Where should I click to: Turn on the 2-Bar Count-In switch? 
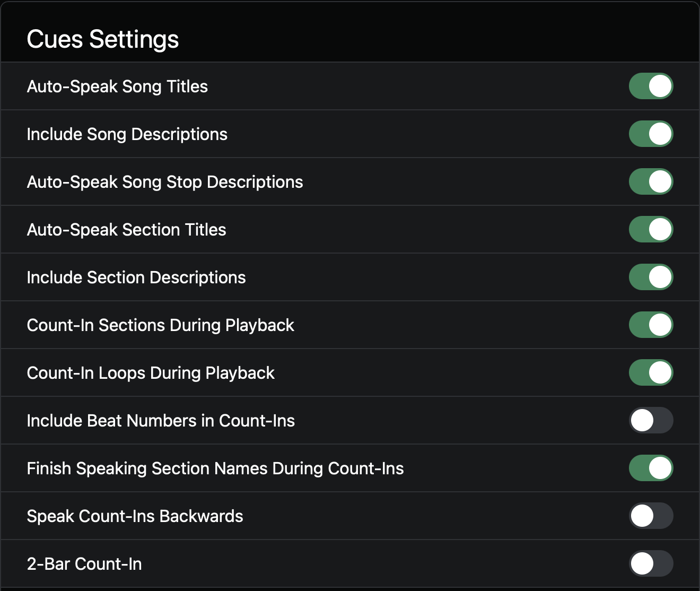click(651, 563)
